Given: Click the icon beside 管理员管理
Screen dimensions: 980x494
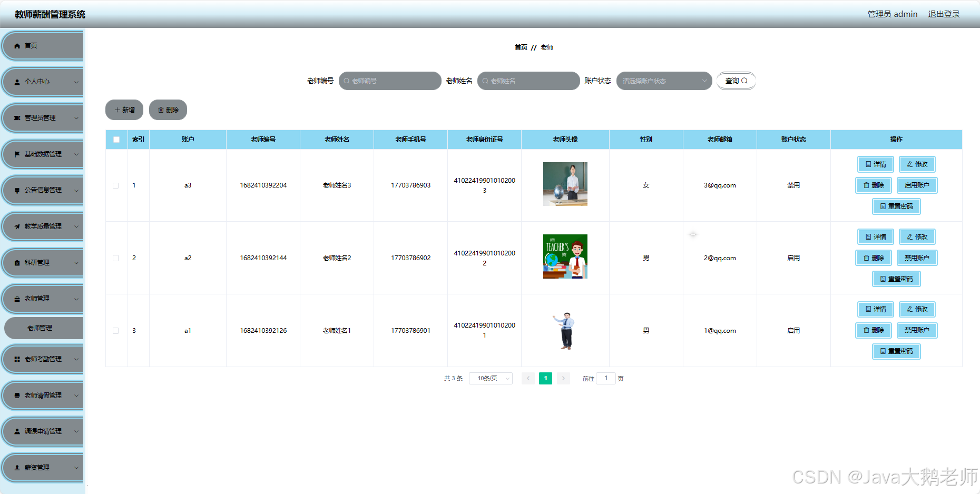Looking at the screenshot, I should pos(17,118).
